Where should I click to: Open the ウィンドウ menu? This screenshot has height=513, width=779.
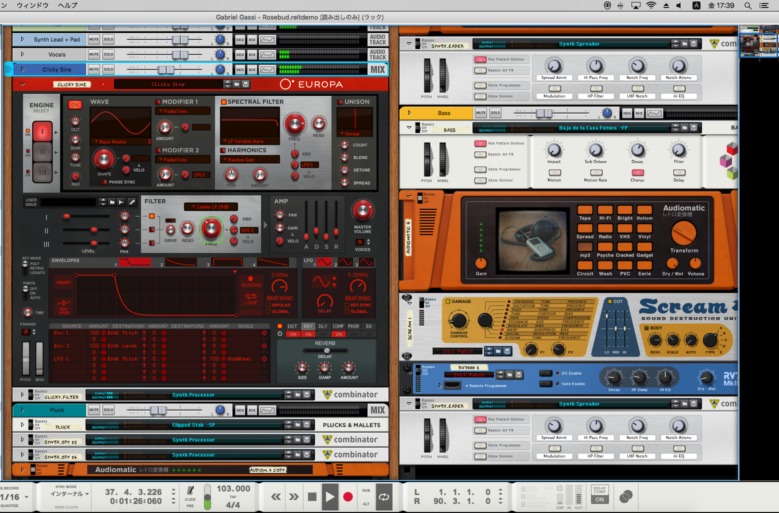pyautogui.click(x=32, y=5)
